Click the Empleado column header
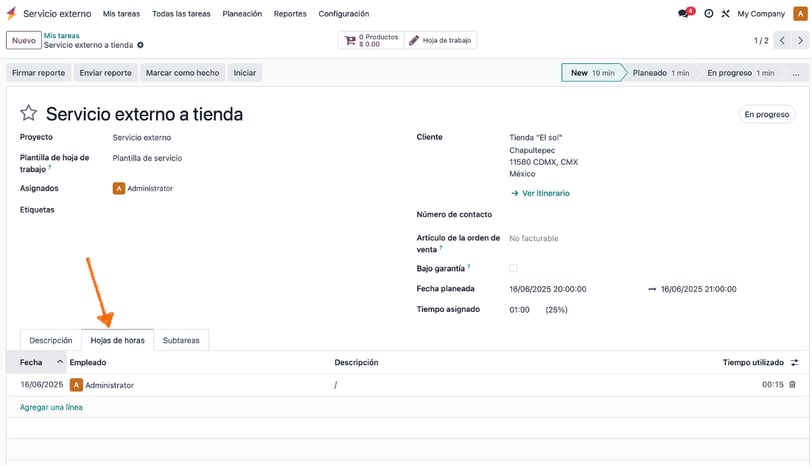Image resolution: width=812 pixels, height=470 pixels. [x=88, y=362]
